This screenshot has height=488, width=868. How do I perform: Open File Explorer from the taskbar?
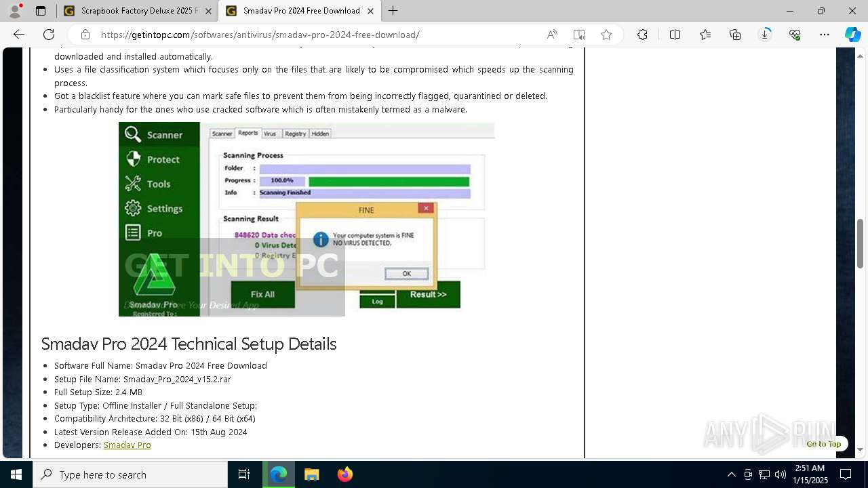click(x=312, y=474)
